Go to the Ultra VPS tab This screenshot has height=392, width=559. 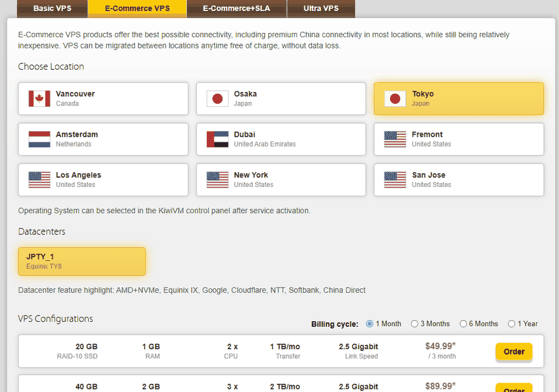[321, 9]
